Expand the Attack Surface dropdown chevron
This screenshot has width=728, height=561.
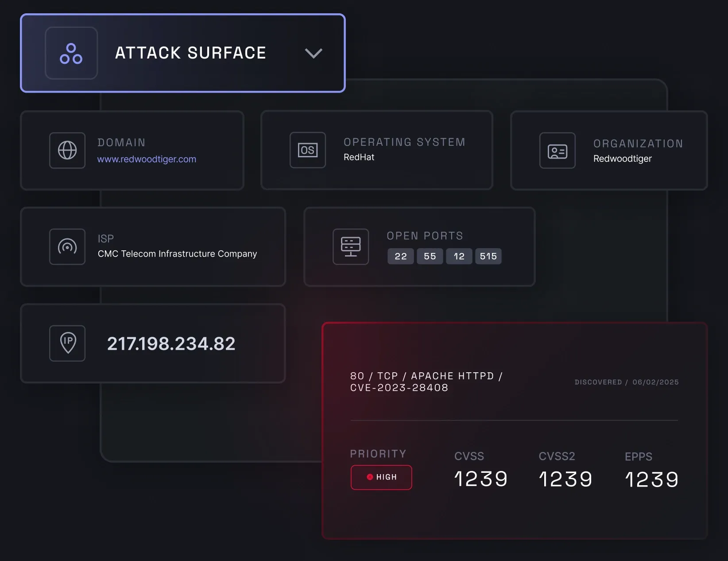click(x=314, y=54)
